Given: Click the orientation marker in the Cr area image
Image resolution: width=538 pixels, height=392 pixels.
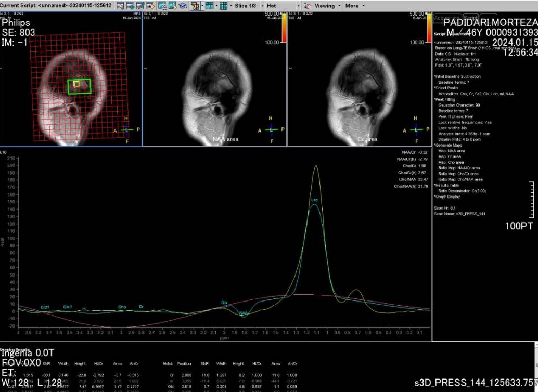Looking at the screenshot, I should [x=415, y=129].
